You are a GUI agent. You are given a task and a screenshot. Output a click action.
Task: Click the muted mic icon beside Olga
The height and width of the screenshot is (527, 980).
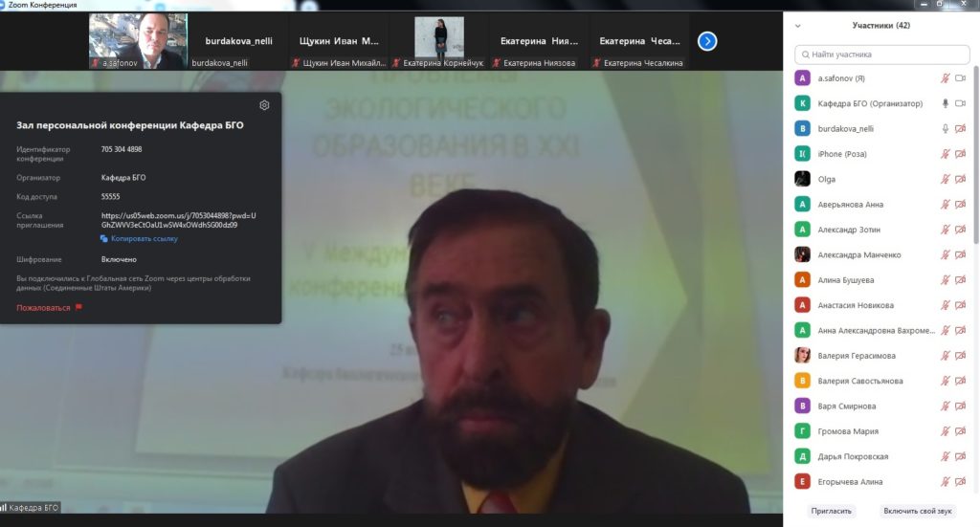coord(945,179)
